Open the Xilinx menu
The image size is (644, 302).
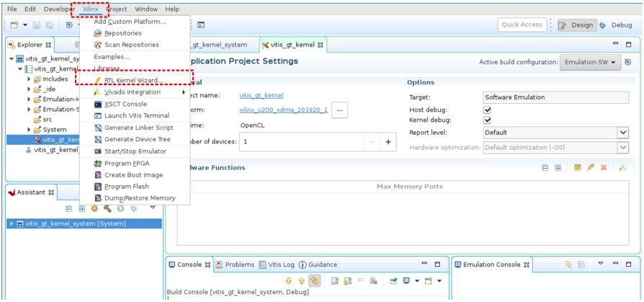(x=90, y=9)
